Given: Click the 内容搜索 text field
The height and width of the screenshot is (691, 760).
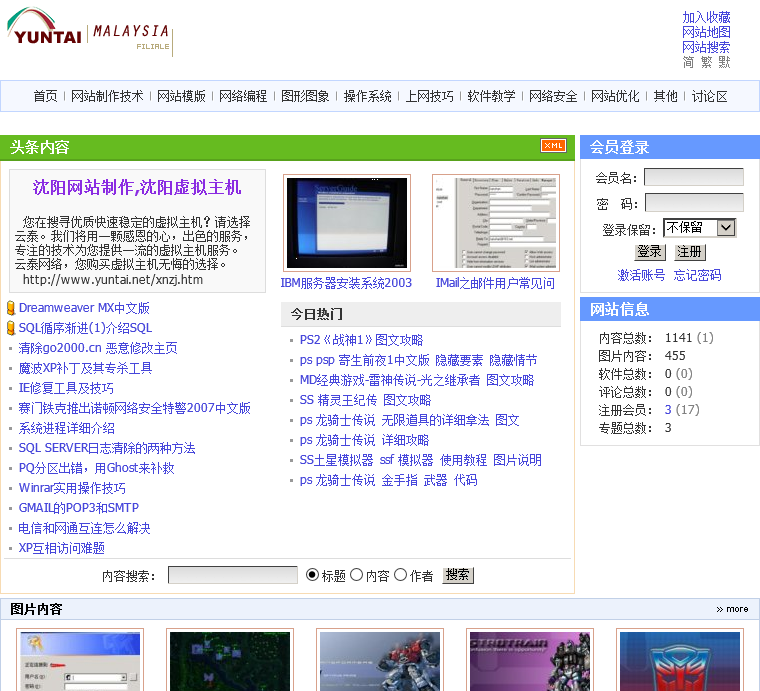Looking at the screenshot, I should pos(233,575).
